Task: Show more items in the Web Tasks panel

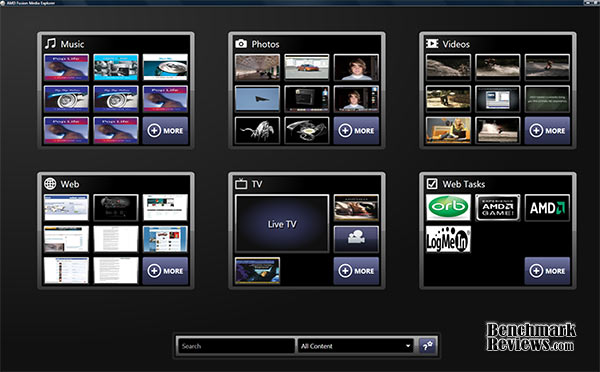Action: [547, 271]
